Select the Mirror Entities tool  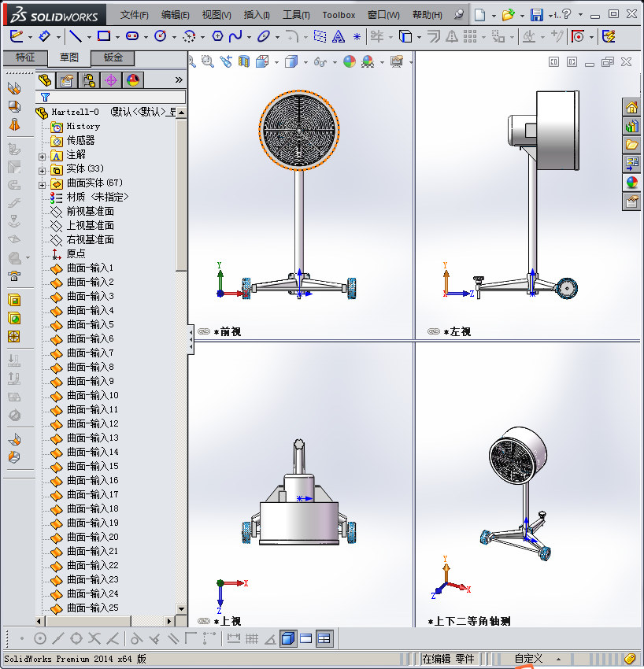pos(452,37)
